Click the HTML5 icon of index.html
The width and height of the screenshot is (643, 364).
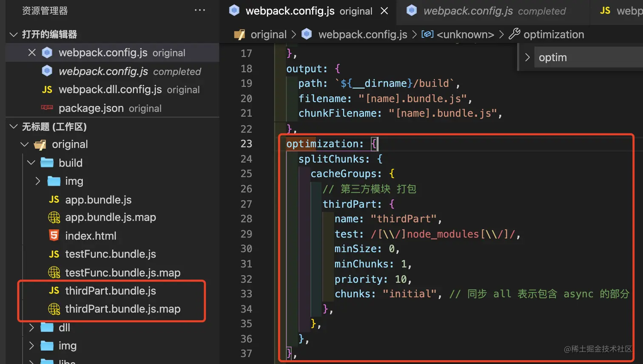tap(54, 235)
